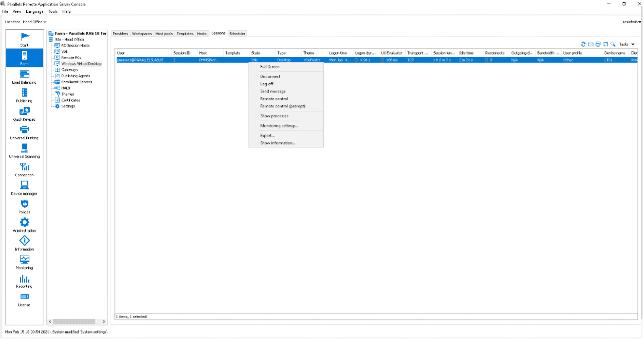The height and width of the screenshot is (340, 644).
Task: Switch to the Host pools tab
Action: point(164,34)
